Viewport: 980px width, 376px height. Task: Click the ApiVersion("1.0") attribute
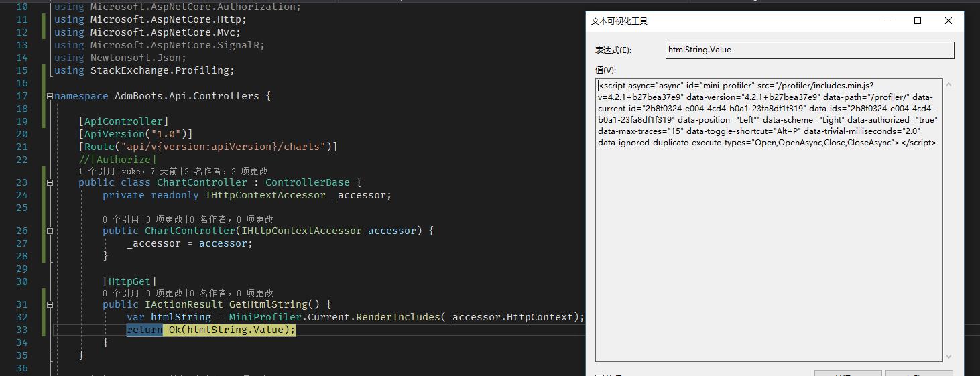click(135, 134)
